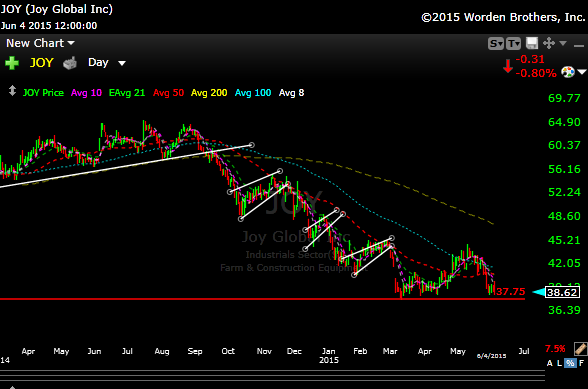Click the ruler measurement tool icon
This screenshot has width=588, height=389.
(580, 349)
